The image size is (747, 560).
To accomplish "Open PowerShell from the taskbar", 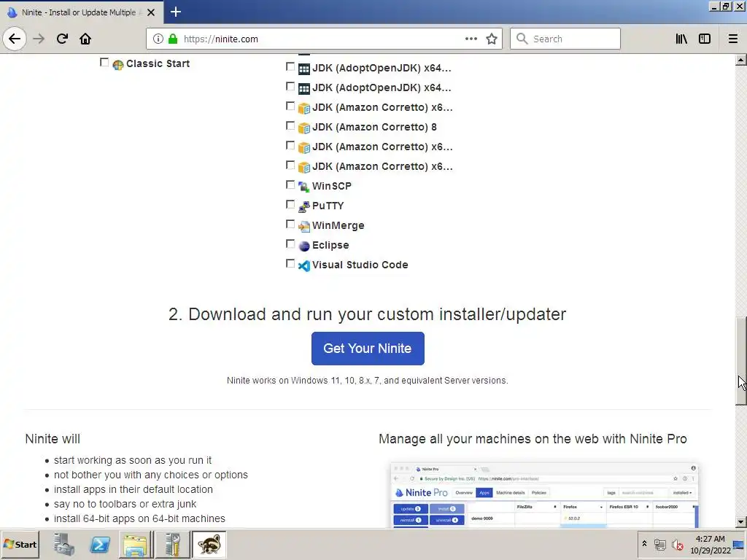I will click(99, 544).
